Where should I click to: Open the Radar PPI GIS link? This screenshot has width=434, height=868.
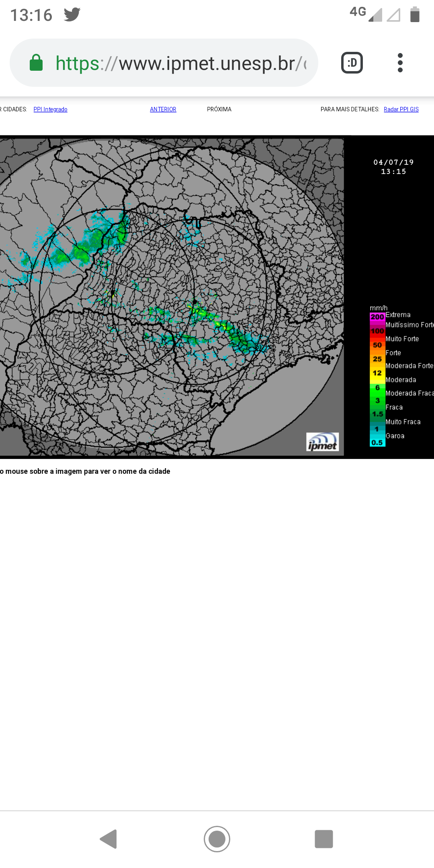(x=401, y=109)
